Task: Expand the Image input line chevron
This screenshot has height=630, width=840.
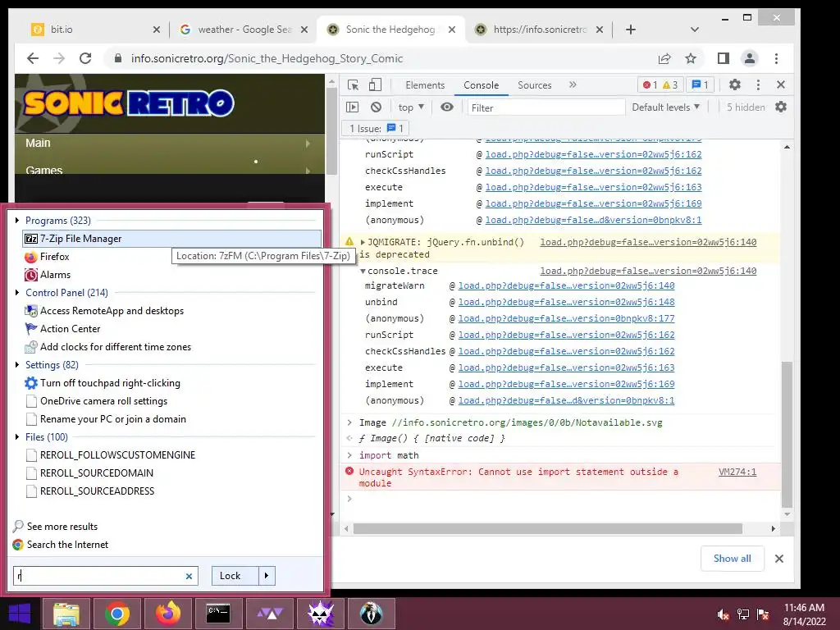Action: click(349, 422)
